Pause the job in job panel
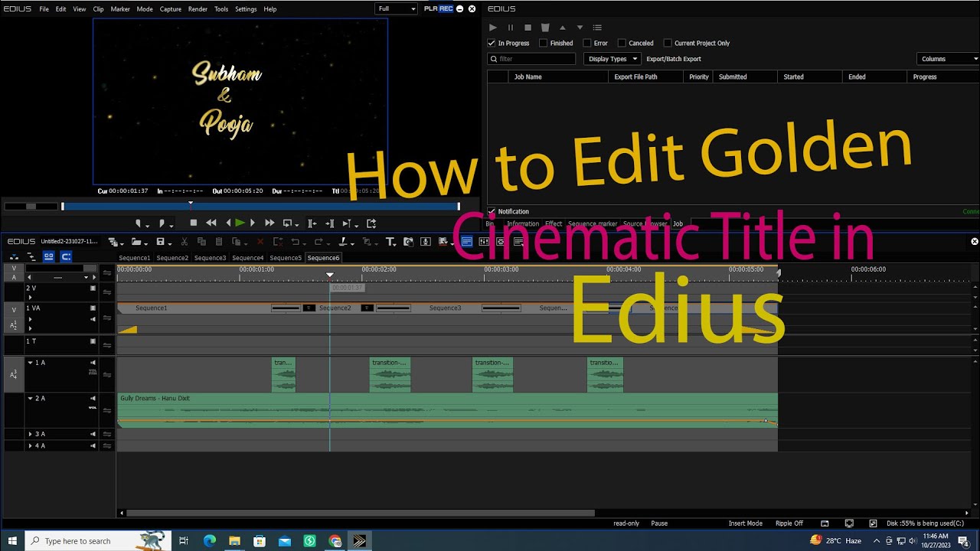Screen dimensions: 980x551 tap(510, 28)
